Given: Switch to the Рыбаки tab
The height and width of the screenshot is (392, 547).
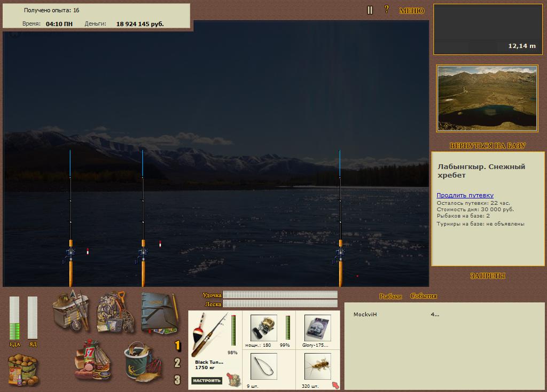Looking at the screenshot, I should tap(390, 296).
